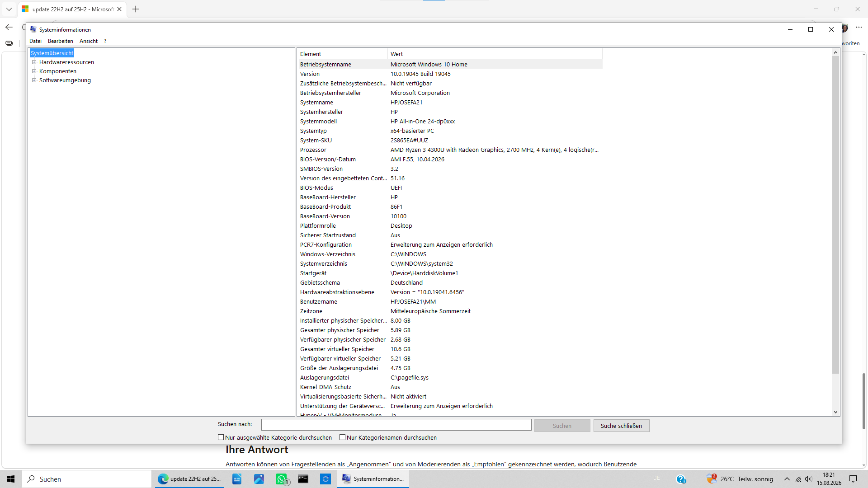The width and height of the screenshot is (868, 488).
Task: Open the ? help menu
Action: coord(105,41)
